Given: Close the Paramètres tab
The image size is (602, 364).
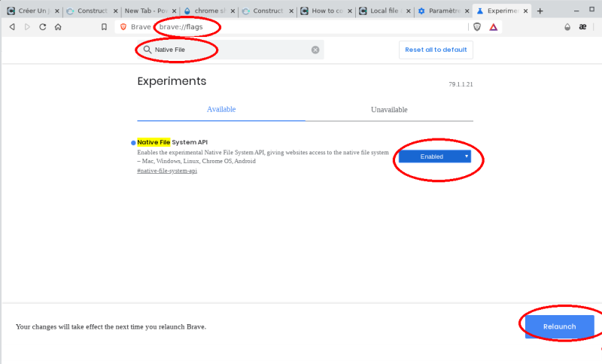Looking at the screenshot, I should [467, 11].
